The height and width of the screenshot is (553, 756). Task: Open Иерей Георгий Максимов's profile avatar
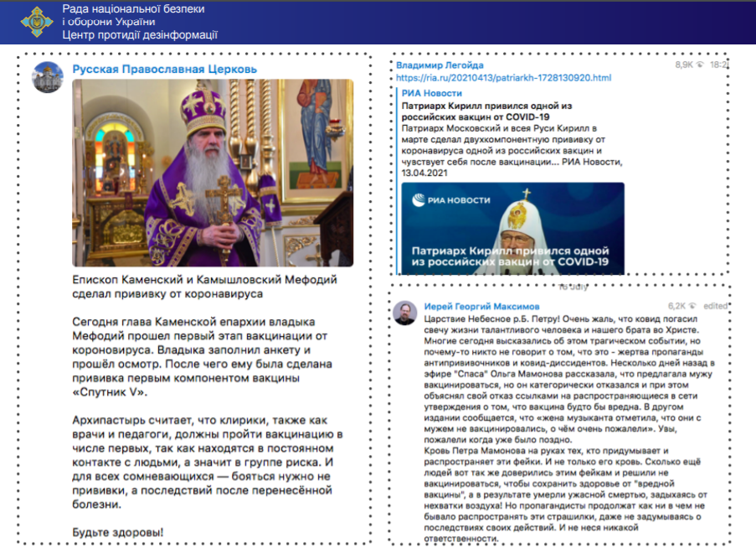point(404,313)
